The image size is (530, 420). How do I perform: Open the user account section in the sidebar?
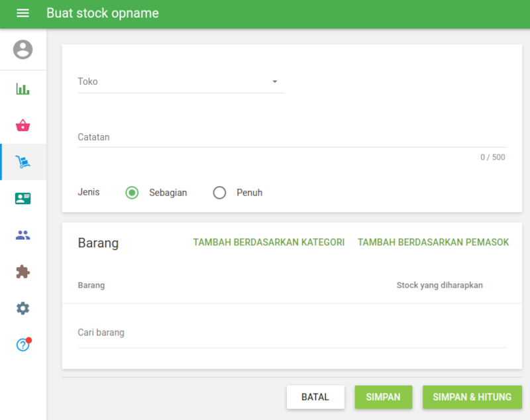[23, 49]
